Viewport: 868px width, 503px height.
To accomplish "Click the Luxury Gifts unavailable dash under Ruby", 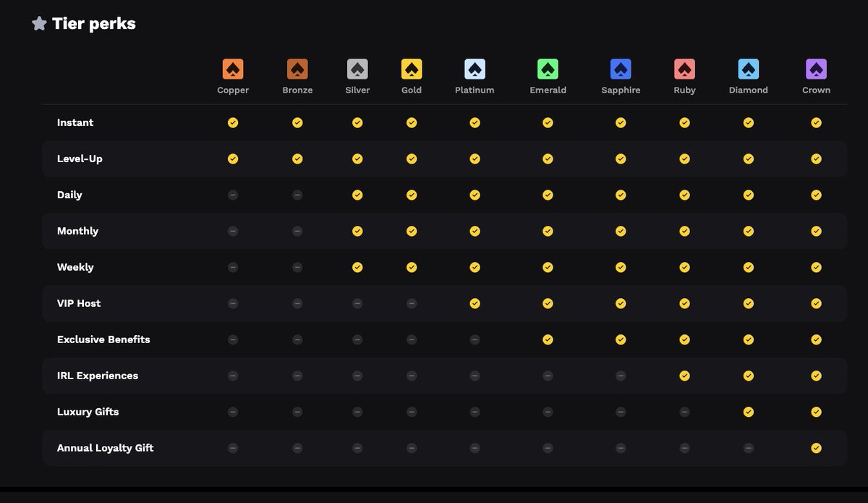I will pyautogui.click(x=684, y=413).
